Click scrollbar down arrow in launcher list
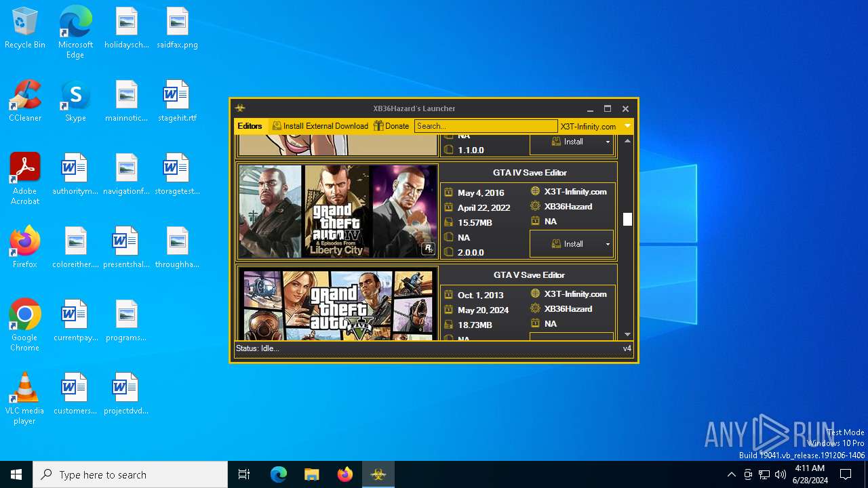Image resolution: width=868 pixels, height=488 pixels. pyautogui.click(x=627, y=334)
